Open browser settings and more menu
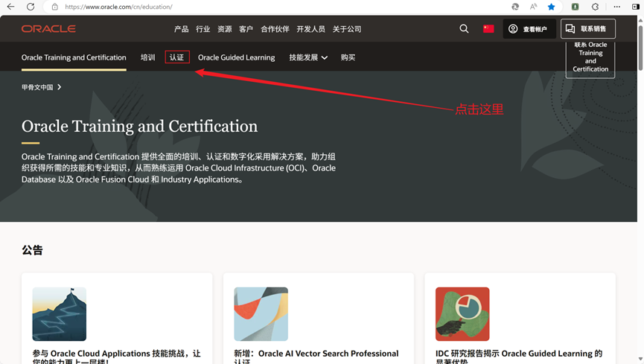Image resolution: width=644 pixels, height=364 pixels. click(617, 7)
